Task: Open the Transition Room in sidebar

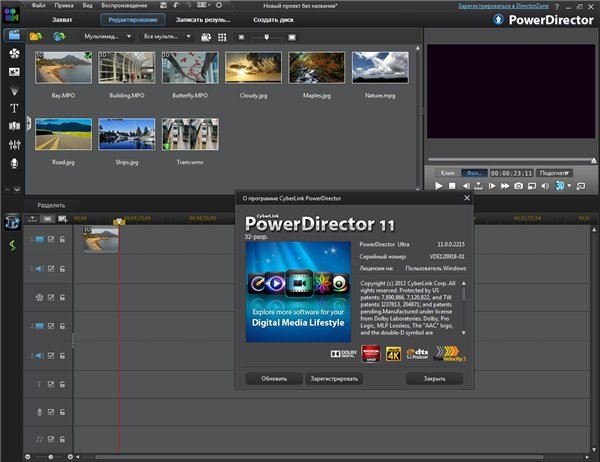Action: pyautogui.click(x=15, y=126)
